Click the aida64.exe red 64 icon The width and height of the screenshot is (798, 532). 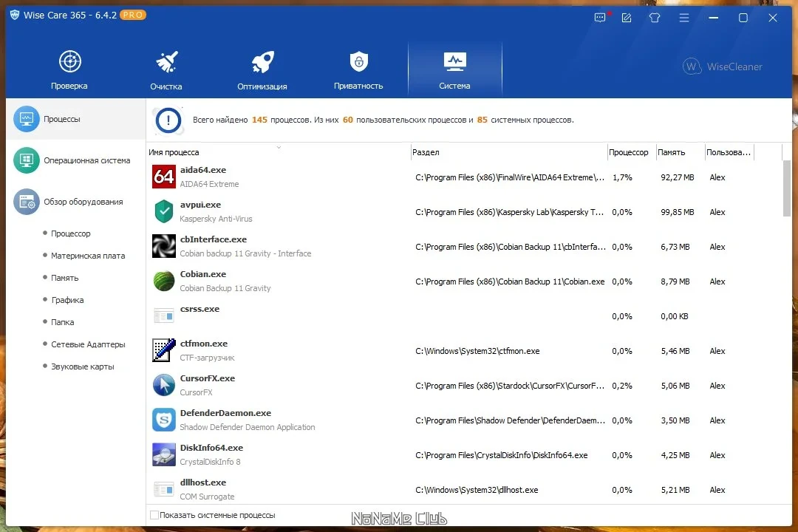[164, 177]
